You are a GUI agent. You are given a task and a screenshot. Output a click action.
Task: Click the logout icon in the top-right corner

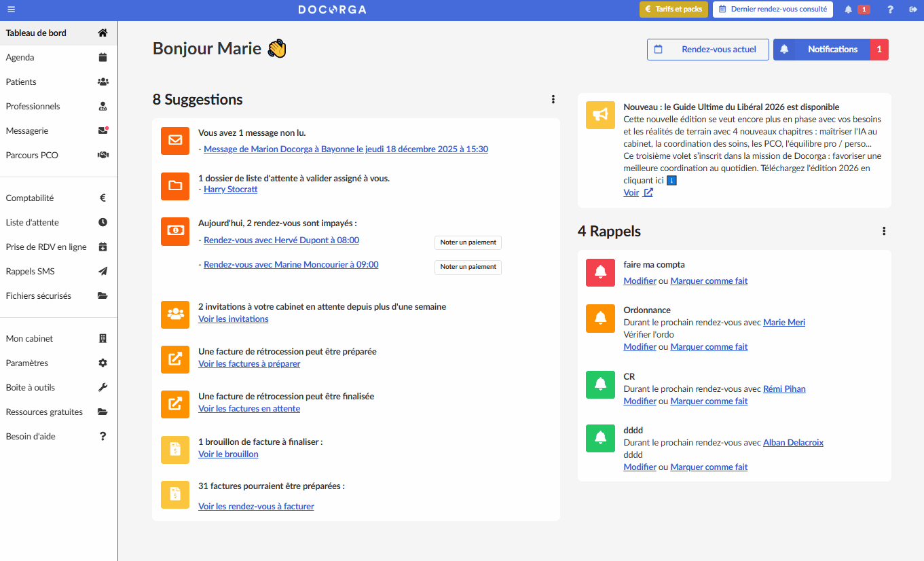(912, 10)
